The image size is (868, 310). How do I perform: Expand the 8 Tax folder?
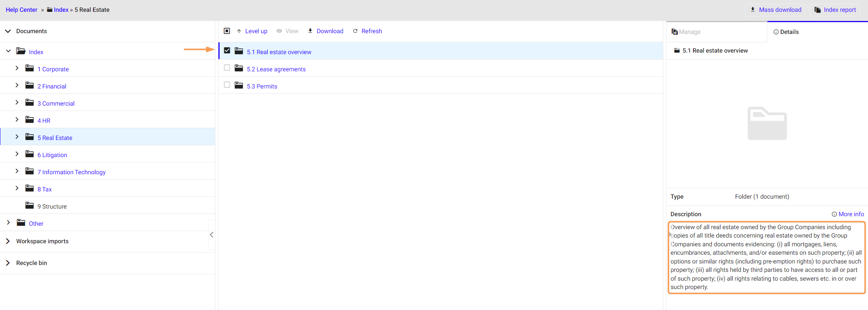[17, 188]
